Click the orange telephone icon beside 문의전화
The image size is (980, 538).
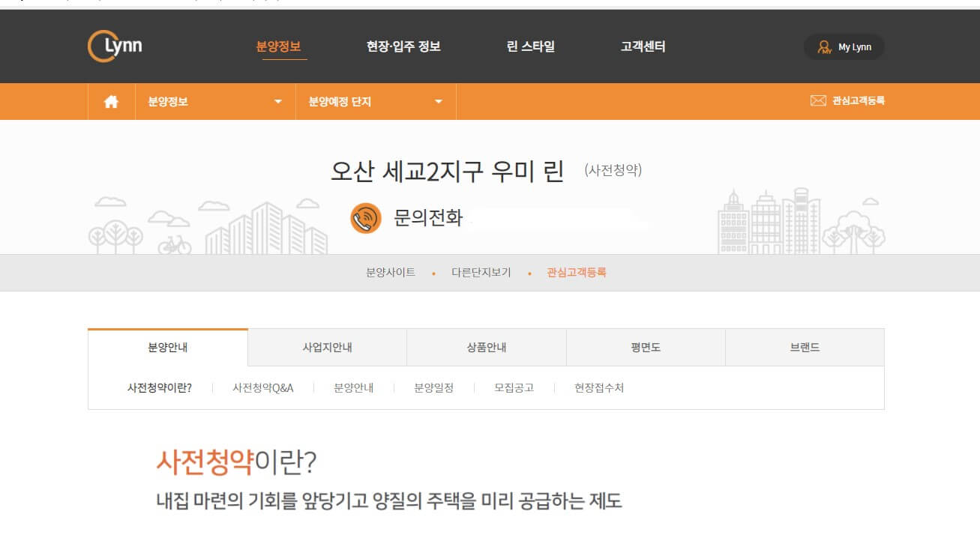(x=365, y=218)
